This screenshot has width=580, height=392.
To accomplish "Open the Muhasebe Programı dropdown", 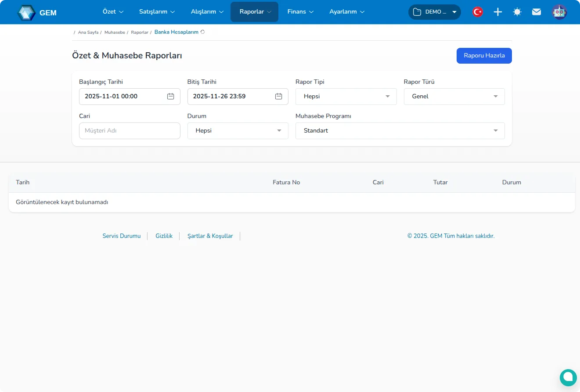I will [400, 131].
